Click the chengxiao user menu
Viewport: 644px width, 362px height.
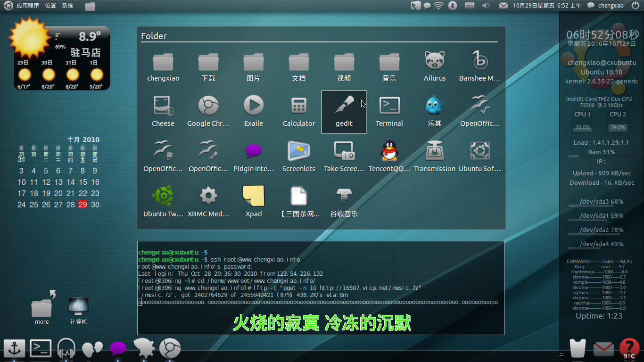pyautogui.click(x=606, y=6)
